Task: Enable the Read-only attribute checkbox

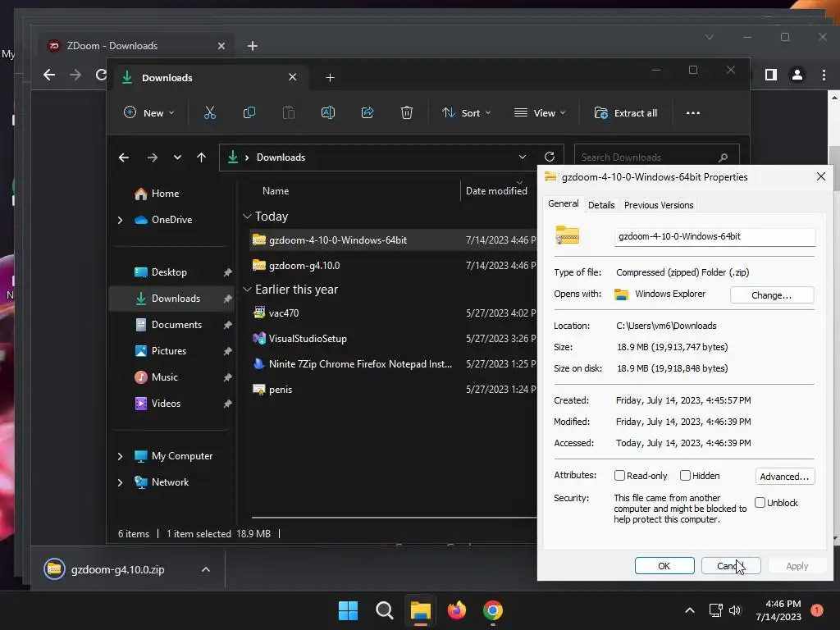Action: pos(620,475)
